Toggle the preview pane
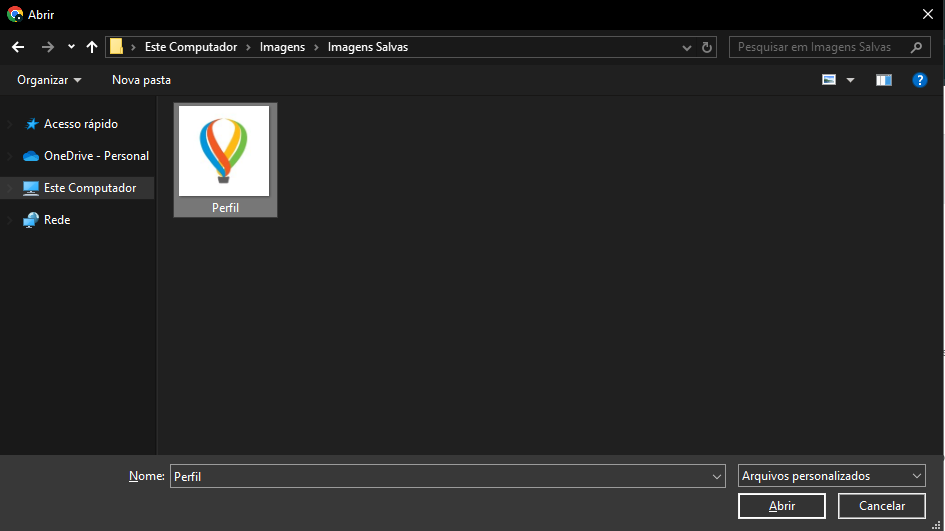This screenshot has height=531, width=945. [x=884, y=80]
